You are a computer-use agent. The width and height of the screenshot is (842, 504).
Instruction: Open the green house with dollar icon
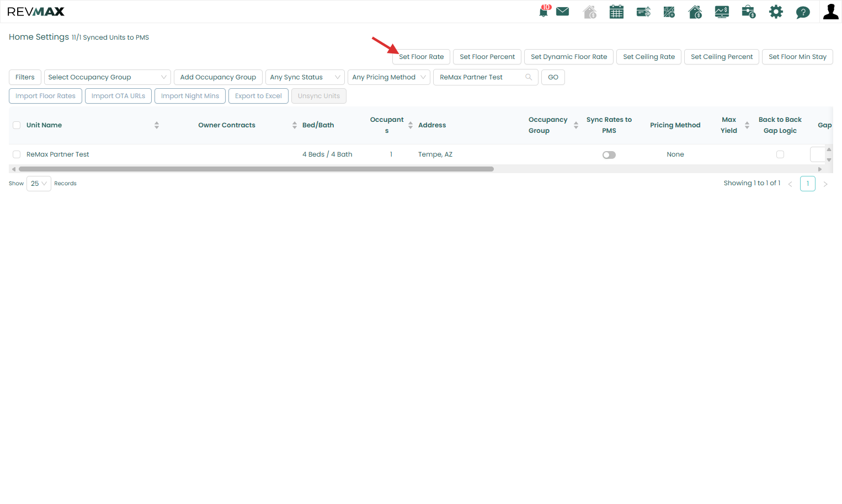point(695,12)
